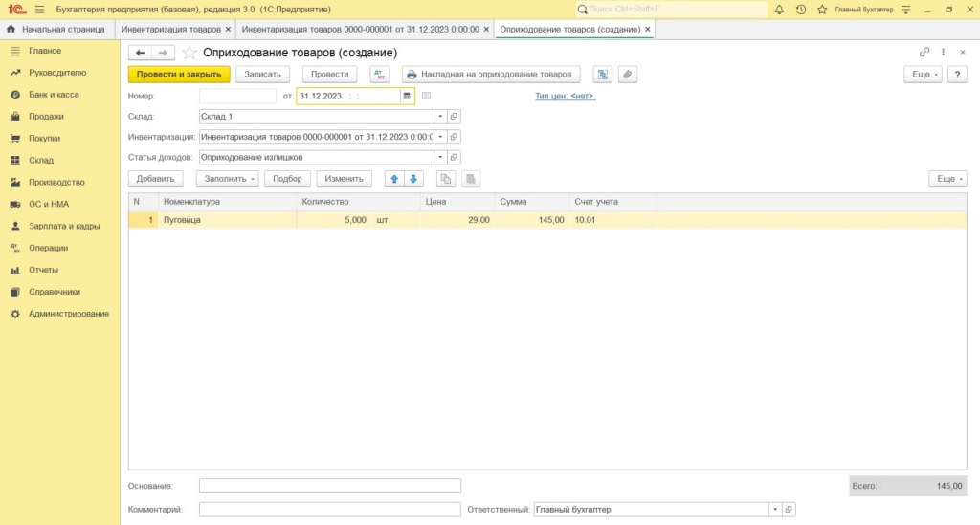Focus the Основание input field
Screen dimensions: 980x525
click(330, 486)
